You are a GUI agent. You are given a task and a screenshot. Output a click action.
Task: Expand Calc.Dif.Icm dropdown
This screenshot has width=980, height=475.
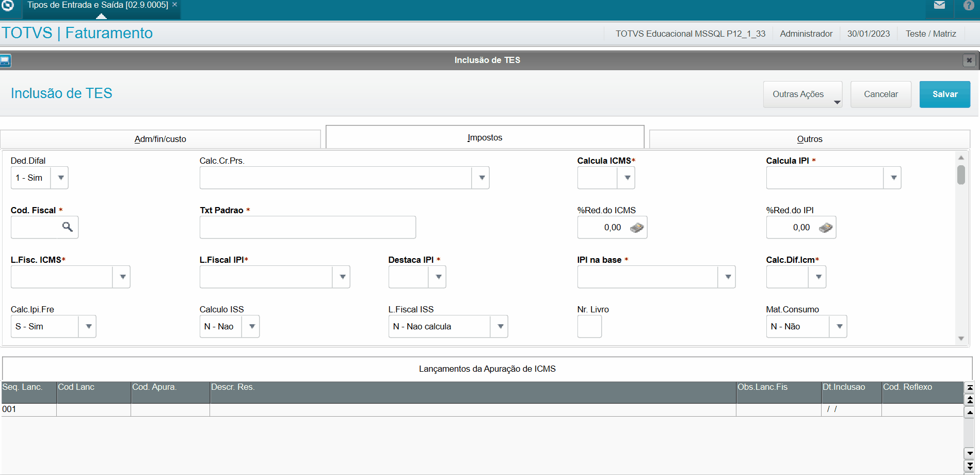point(818,277)
